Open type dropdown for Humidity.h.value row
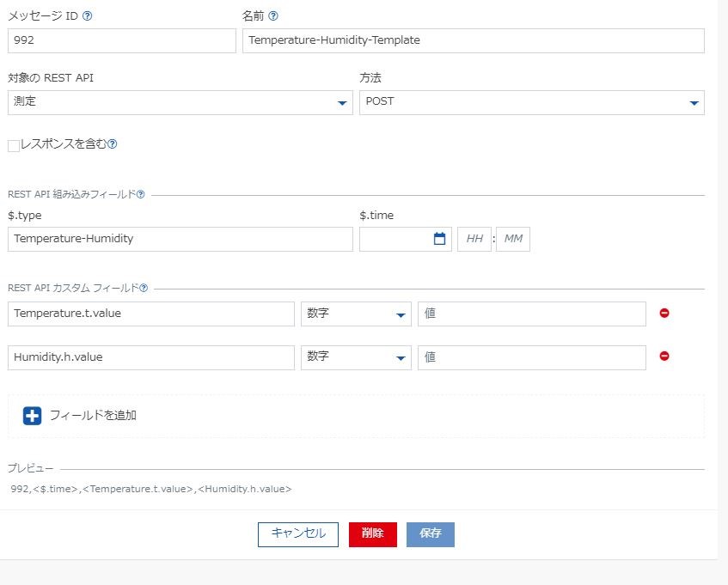Viewport: 728px width, 585px height. coord(356,357)
